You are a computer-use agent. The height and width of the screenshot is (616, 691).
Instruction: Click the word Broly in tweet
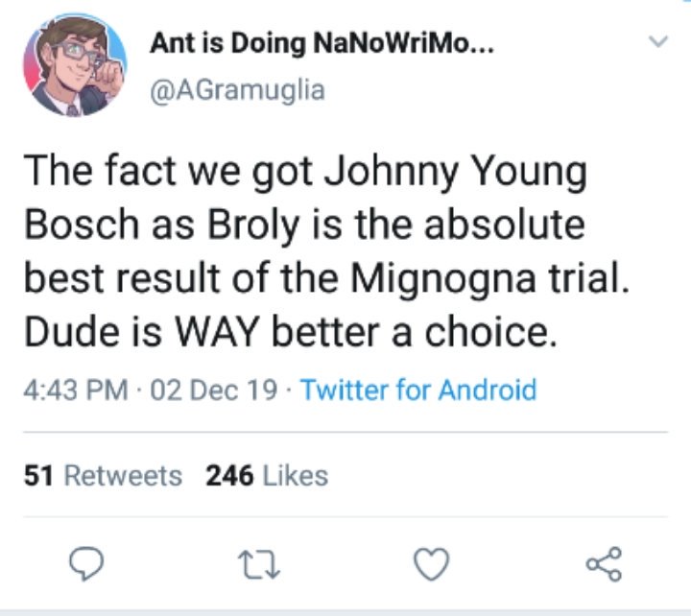pyautogui.click(x=253, y=226)
